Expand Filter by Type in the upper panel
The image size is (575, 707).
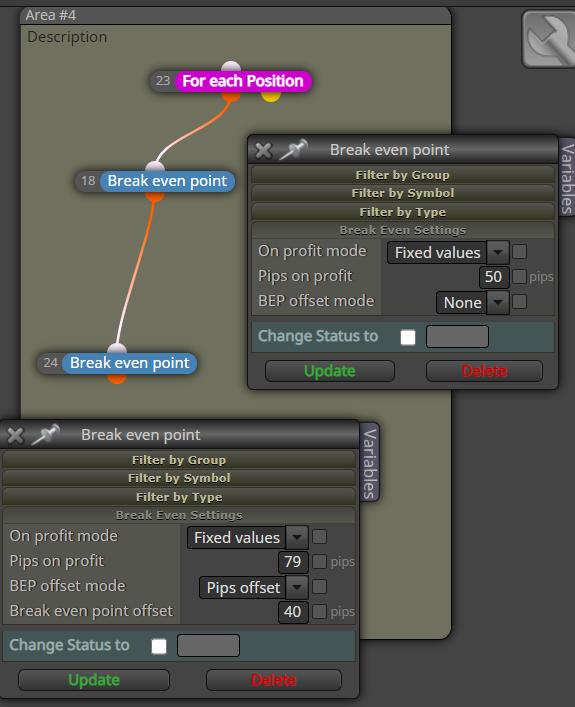[403, 212]
